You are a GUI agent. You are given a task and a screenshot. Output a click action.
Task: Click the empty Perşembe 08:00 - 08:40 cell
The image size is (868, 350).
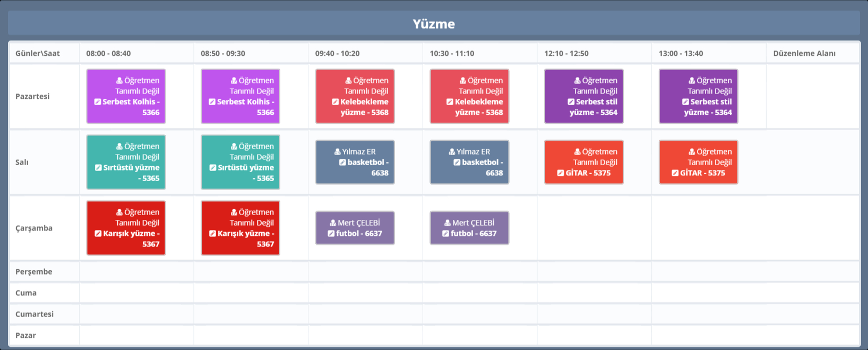click(136, 272)
